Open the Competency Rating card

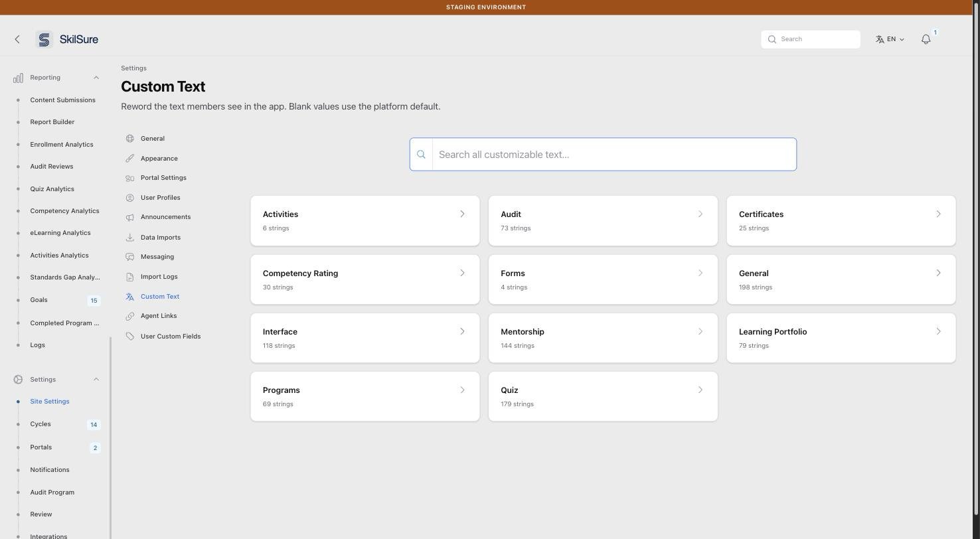(x=365, y=279)
